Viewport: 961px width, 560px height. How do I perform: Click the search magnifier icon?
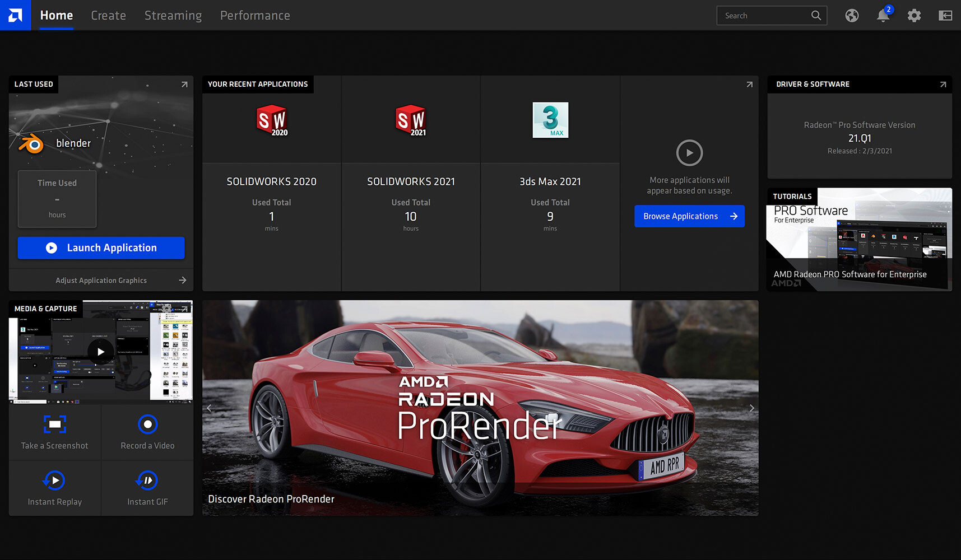[x=816, y=16]
